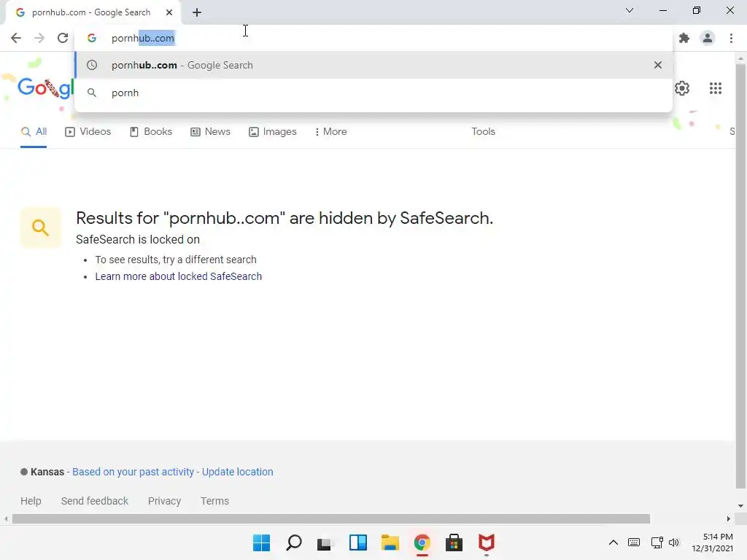The image size is (747, 560).
Task: Click the horizontal scrollbar thumb
Action: [331, 519]
